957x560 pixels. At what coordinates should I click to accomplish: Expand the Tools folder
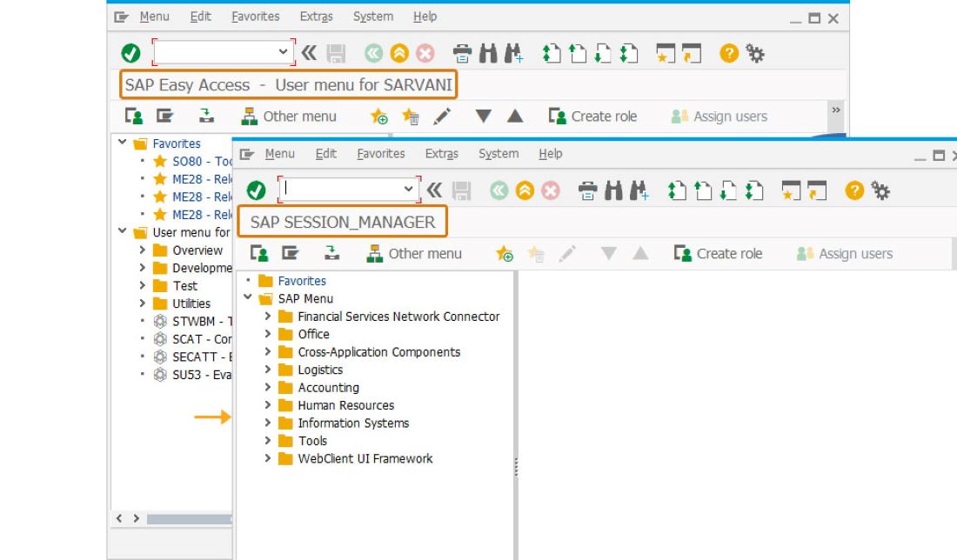point(267,440)
